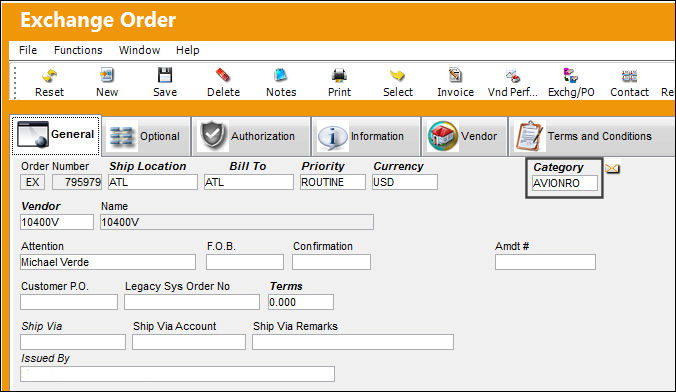676x392 pixels.
Task: Click the Ship Via Account field
Action: 189,342
